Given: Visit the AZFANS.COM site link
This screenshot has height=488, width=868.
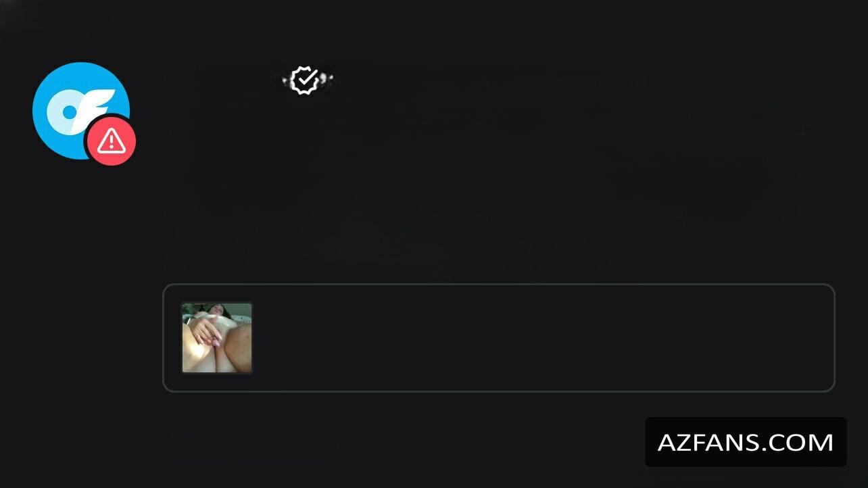Looking at the screenshot, I should point(746,442).
